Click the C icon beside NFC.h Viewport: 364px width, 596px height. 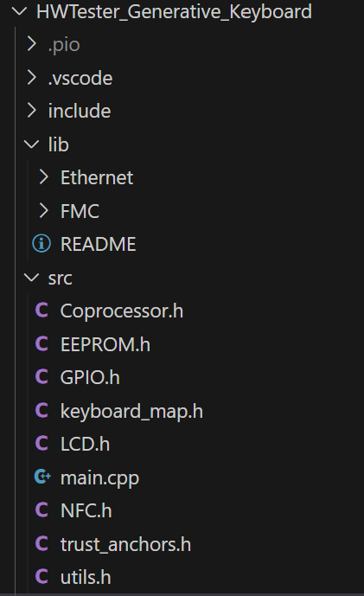tap(42, 509)
